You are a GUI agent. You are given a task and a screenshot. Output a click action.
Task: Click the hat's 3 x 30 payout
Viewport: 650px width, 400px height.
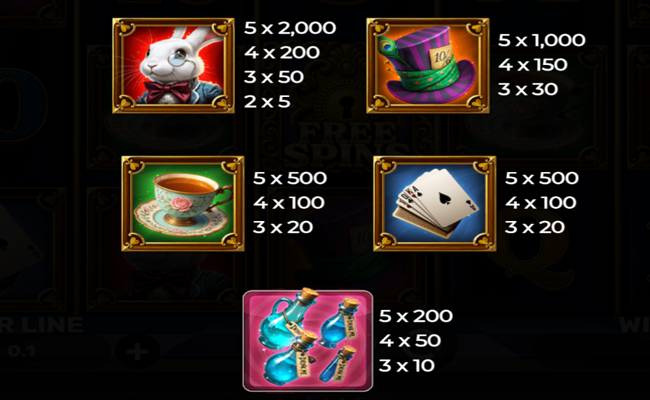528,89
